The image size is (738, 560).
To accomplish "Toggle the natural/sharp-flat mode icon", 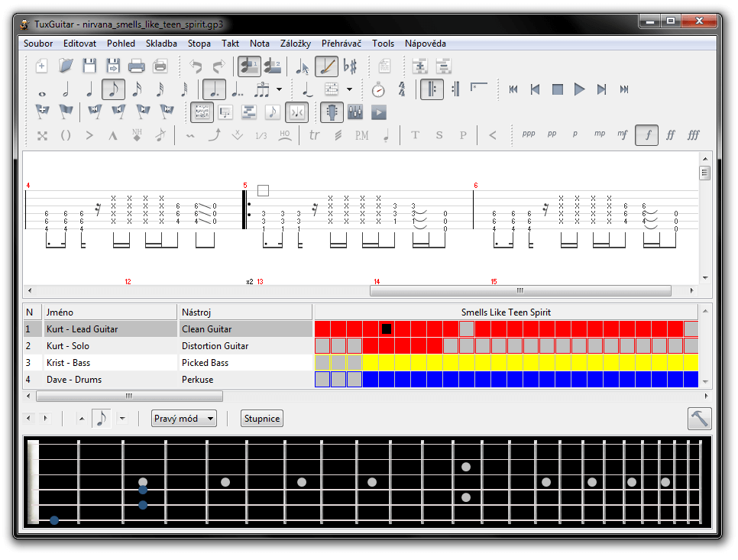I will [350, 66].
